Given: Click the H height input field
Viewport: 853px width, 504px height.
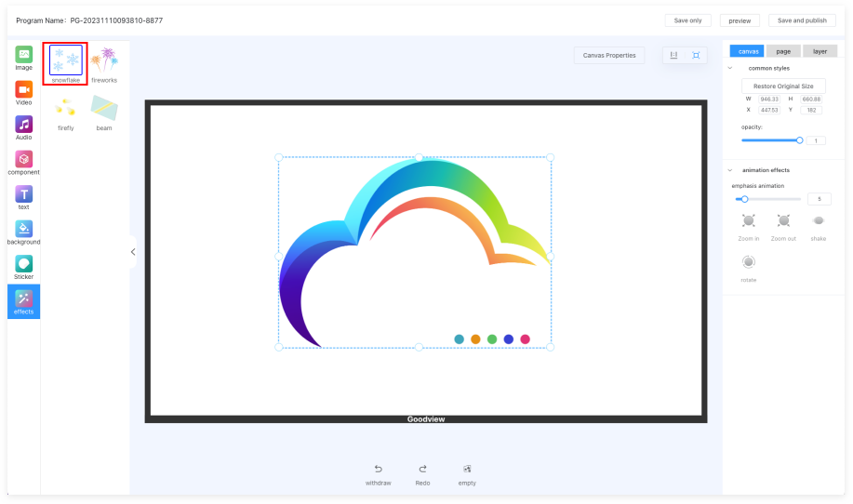Looking at the screenshot, I should 811,99.
